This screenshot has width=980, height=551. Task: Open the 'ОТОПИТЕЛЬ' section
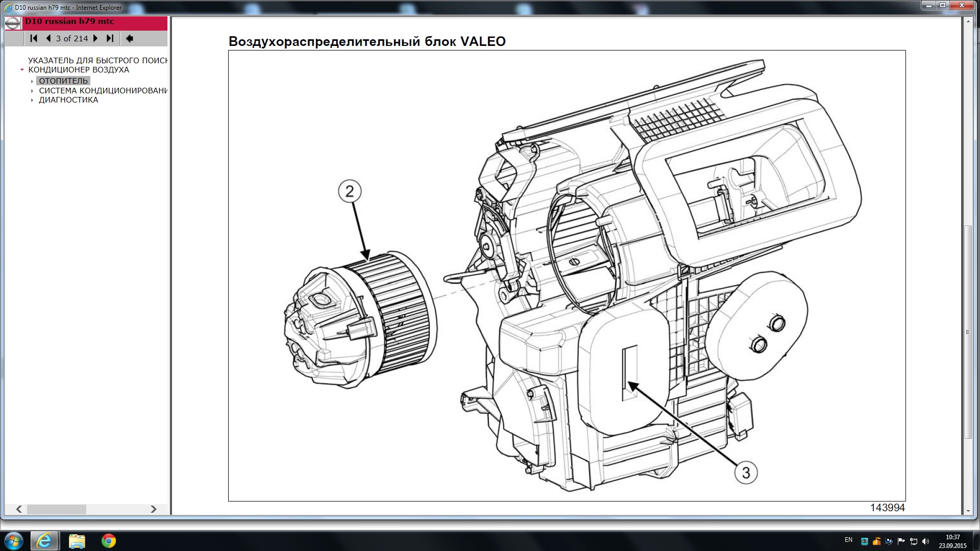pyautogui.click(x=63, y=81)
